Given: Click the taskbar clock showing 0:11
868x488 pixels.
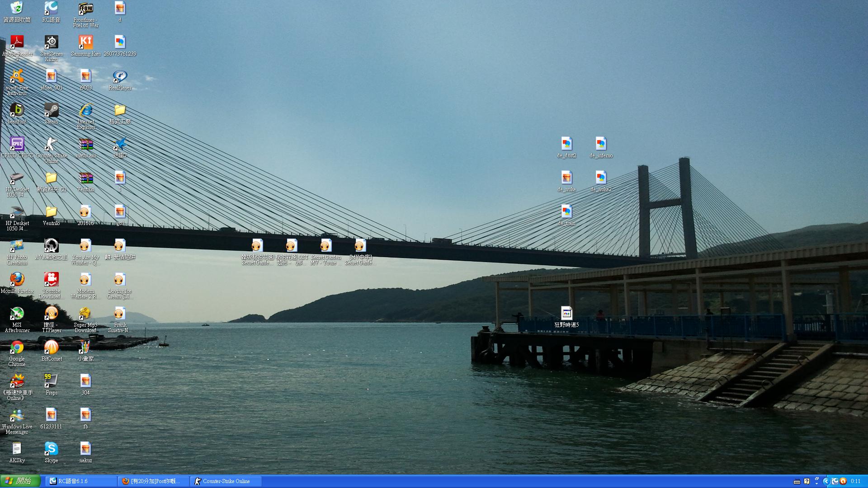Looking at the screenshot, I should [855, 481].
